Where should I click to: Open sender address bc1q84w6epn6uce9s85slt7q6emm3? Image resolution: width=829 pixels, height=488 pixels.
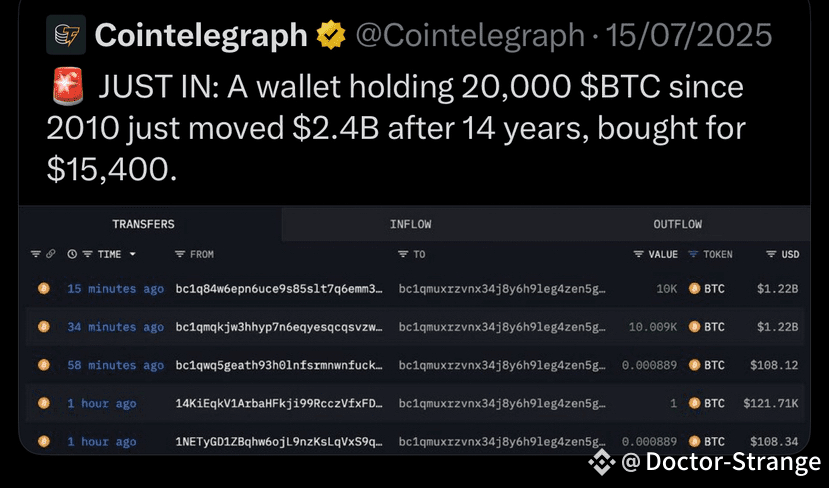coord(279,289)
